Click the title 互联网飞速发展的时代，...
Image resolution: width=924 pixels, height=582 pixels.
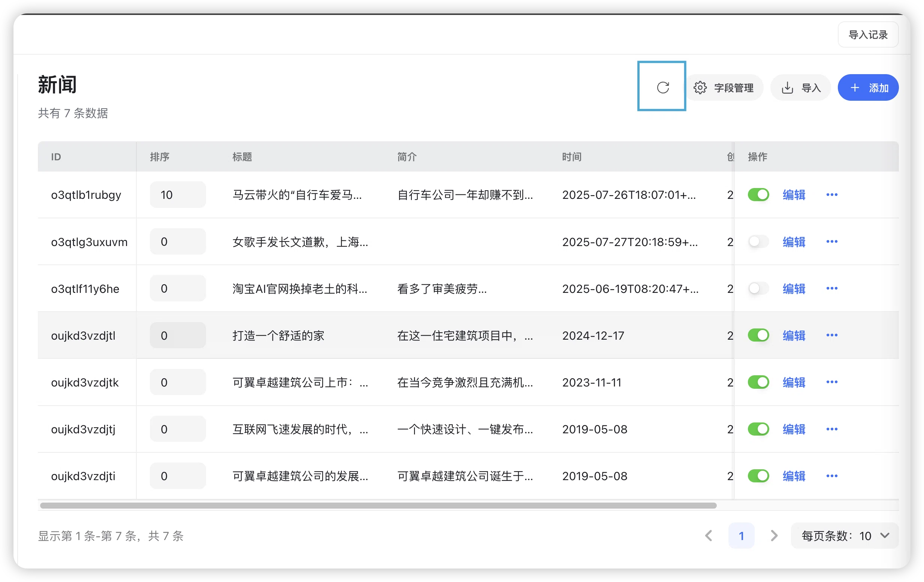coord(300,429)
